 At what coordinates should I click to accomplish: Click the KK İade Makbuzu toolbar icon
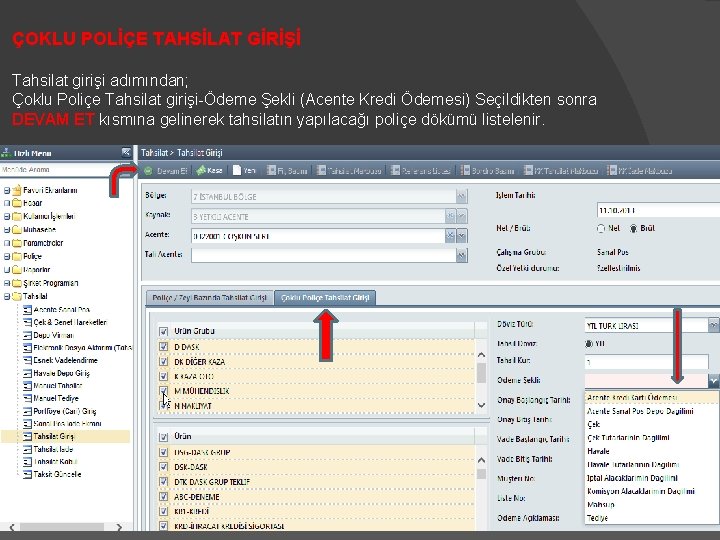click(x=612, y=170)
